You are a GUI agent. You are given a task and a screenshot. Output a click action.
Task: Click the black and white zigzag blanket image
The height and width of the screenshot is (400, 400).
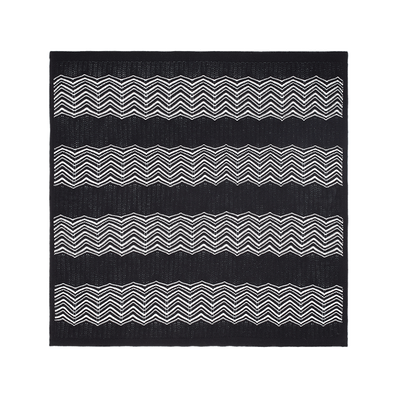[x=199, y=199]
